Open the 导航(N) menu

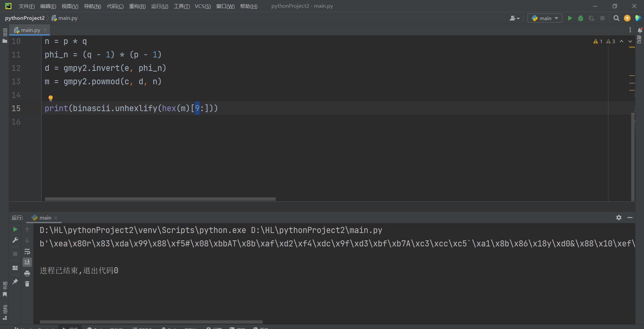point(92,6)
